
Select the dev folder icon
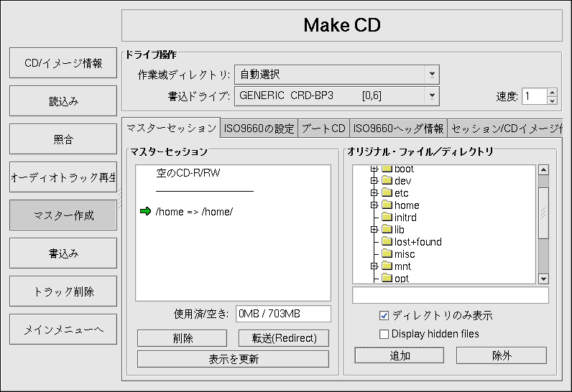[x=387, y=181]
